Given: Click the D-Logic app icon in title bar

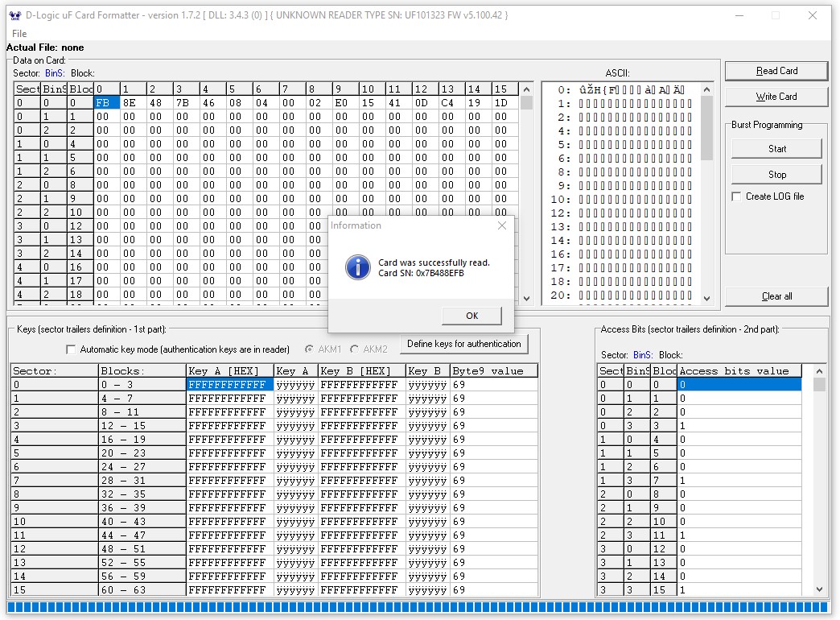Looking at the screenshot, I should (15, 15).
